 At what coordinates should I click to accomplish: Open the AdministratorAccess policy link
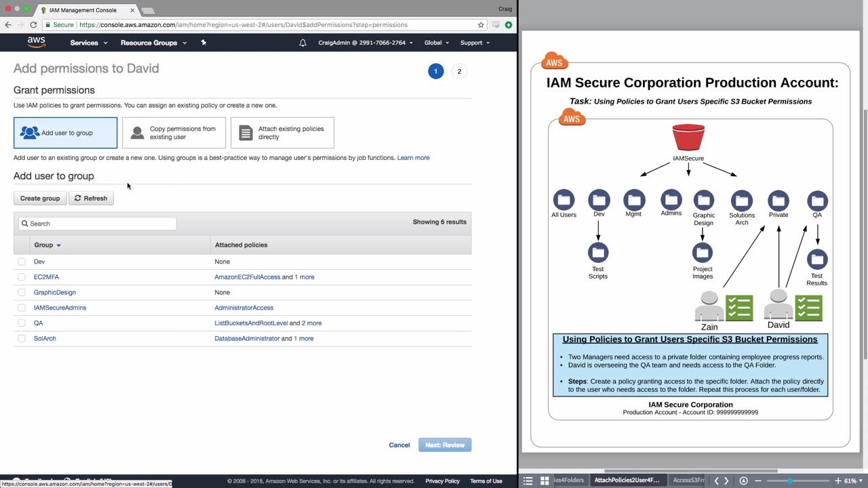click(x=244, y=308)
